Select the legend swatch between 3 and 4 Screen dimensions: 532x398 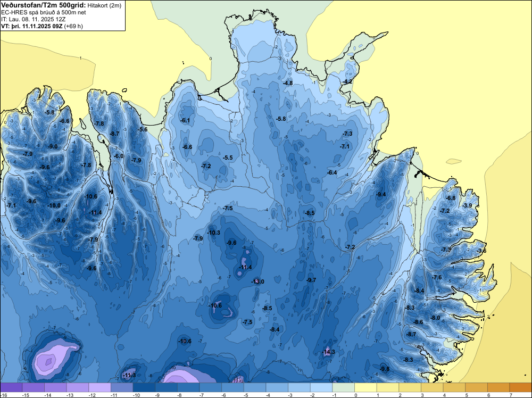pyautogui.click(x=432, y=387)
